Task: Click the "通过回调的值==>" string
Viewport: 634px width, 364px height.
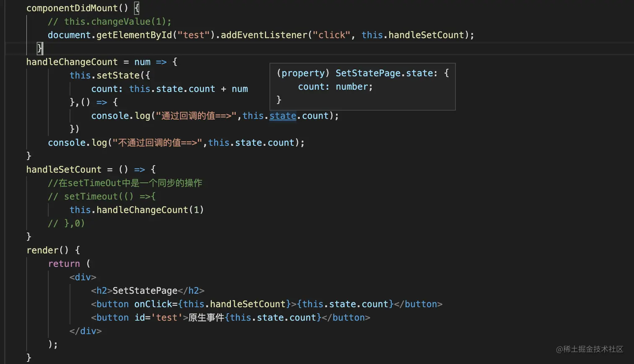Action: click(x=197, y=116)
